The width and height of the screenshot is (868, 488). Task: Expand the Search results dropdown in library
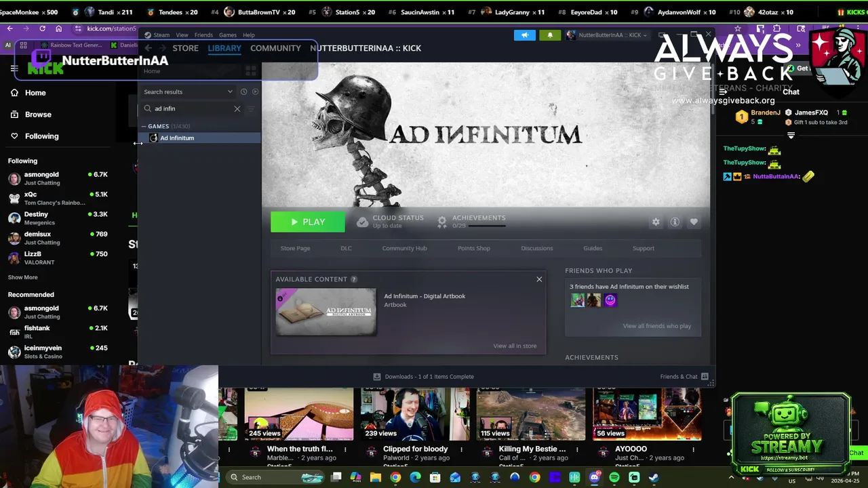(x=188, y=91)
